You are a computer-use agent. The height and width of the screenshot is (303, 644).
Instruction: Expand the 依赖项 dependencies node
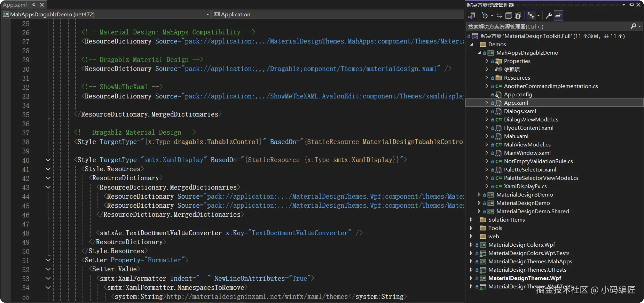click(x=487, y=70)
